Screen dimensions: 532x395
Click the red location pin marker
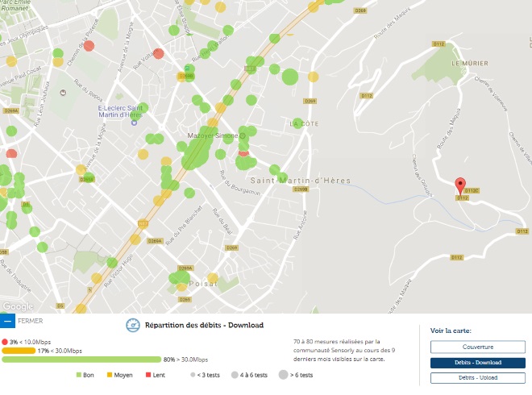click(x=460, y=186)
